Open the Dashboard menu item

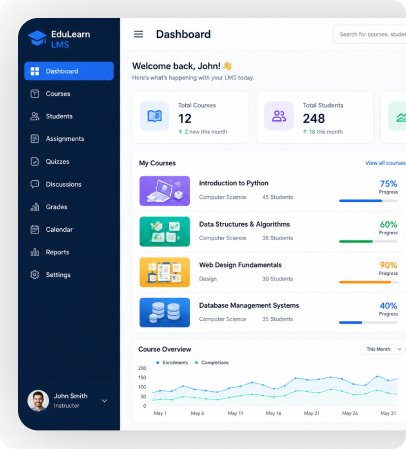pos(69,71)
